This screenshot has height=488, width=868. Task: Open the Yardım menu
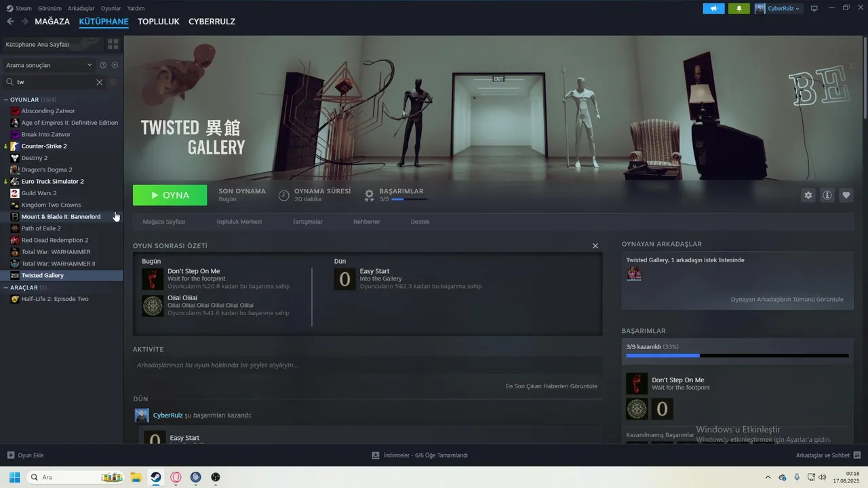tap(136, 8)
